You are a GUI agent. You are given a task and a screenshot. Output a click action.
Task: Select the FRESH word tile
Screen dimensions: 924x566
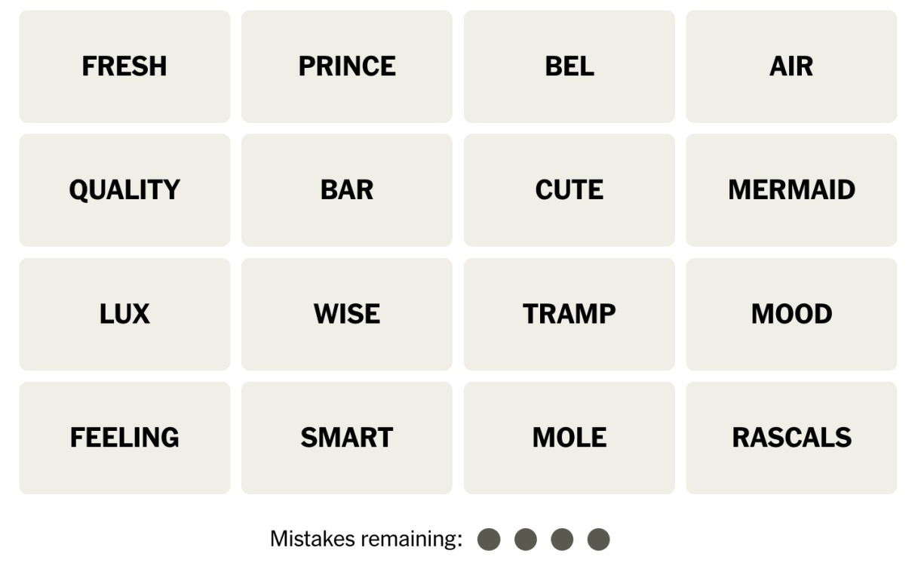124,66
